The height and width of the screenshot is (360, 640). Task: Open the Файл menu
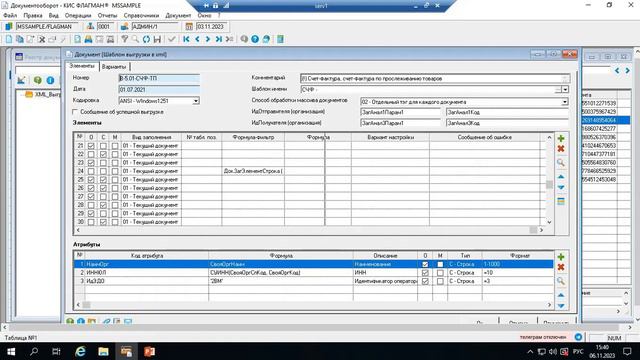pyautogui.click(x=10, y=16)
